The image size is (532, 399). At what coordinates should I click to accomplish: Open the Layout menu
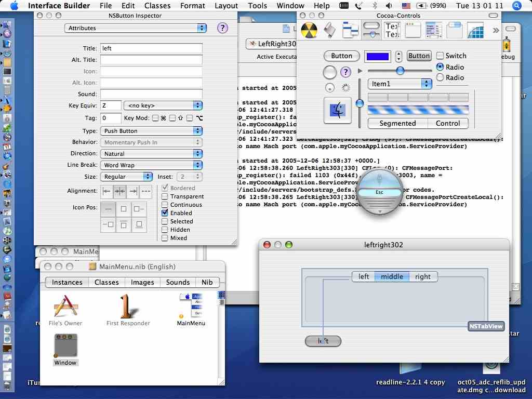pos(227,6)
